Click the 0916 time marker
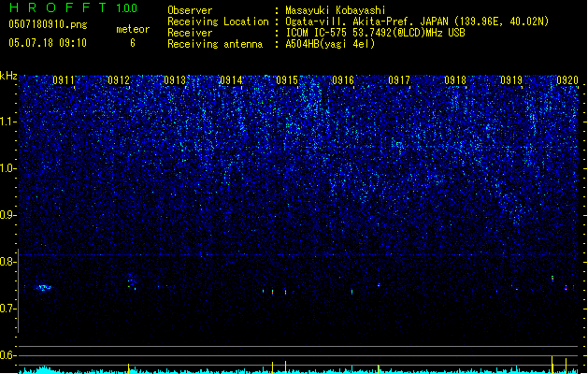The height and width of the screenshot is (374, 588). coord(343,80)
